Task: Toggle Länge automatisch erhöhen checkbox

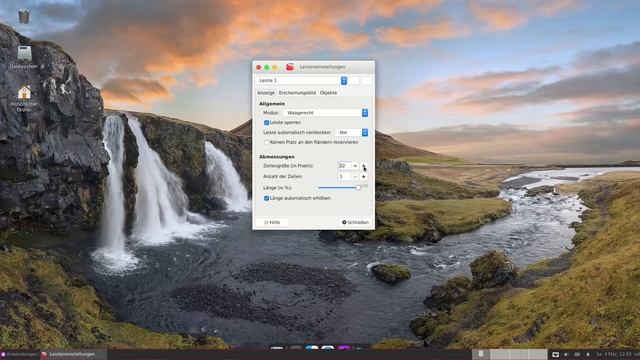Action: [267, 198]
